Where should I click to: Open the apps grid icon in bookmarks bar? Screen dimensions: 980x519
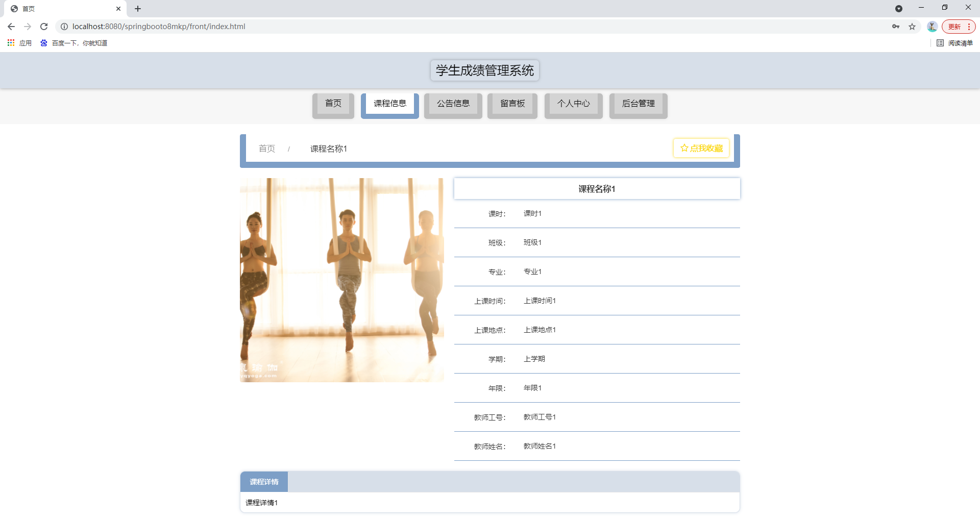coord(11,43)
